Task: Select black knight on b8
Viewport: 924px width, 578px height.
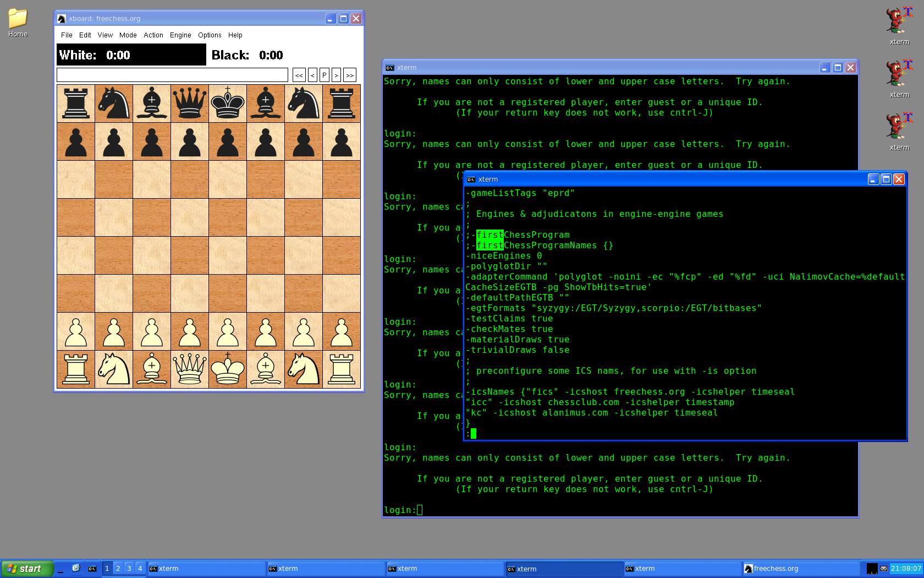Action: tap(114, 103)
